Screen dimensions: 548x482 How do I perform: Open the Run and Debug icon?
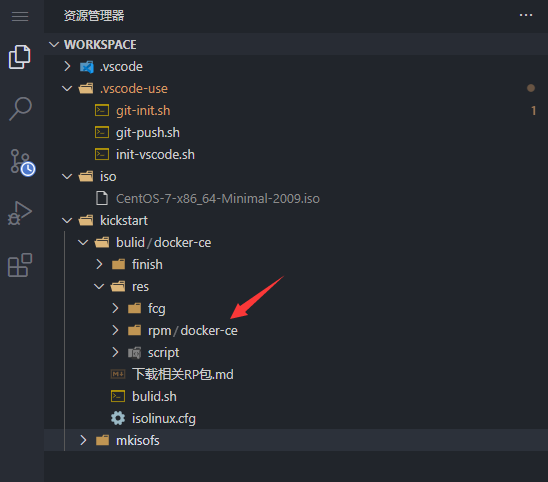20,213
